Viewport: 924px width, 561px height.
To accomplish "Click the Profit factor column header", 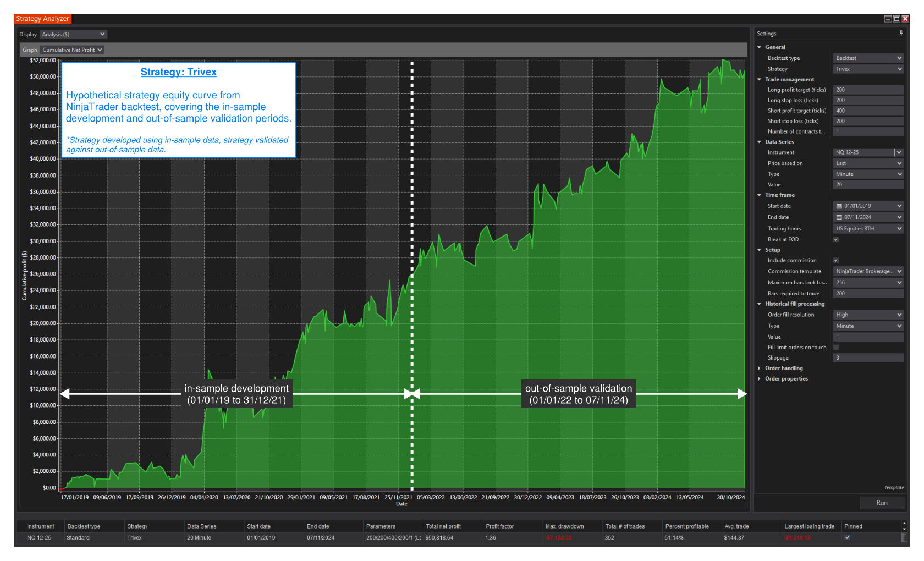I will [x=499, y=526].
